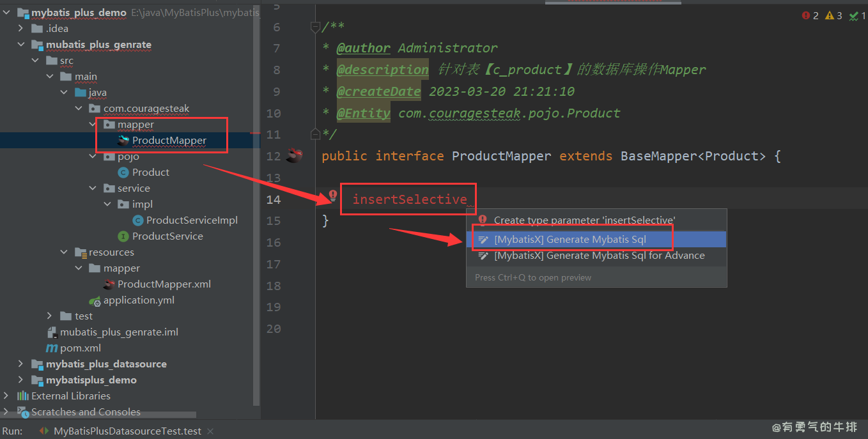
Task: Close the MyBatisPlusDatasourceTest.test run tab
Action: coord(210,431)
